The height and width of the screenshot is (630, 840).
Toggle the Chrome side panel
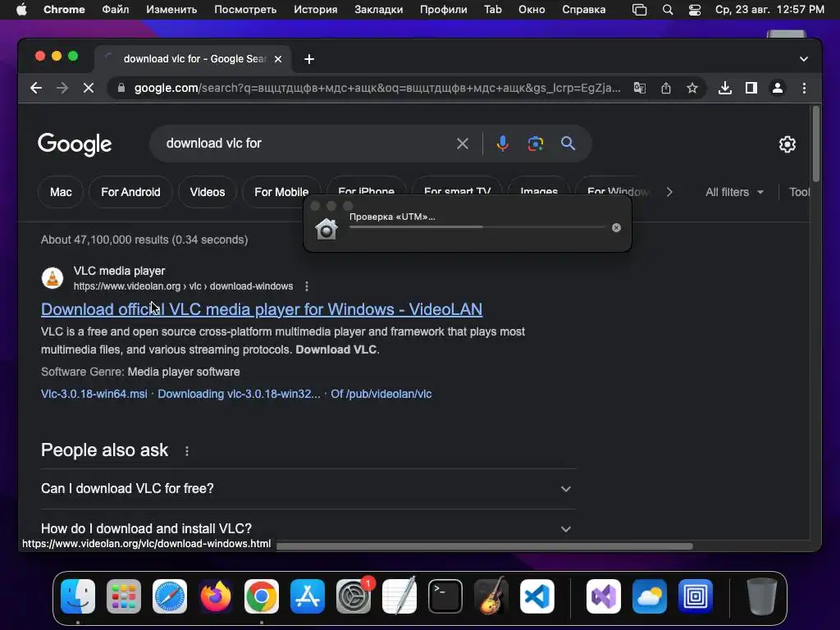coord(751,88)
